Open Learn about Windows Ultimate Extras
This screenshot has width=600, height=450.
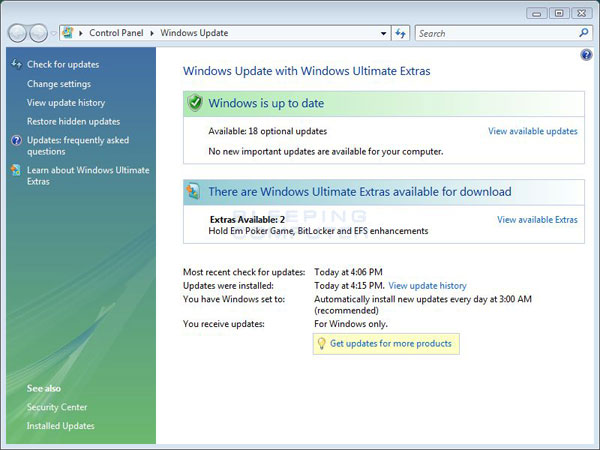click(88, 176)
